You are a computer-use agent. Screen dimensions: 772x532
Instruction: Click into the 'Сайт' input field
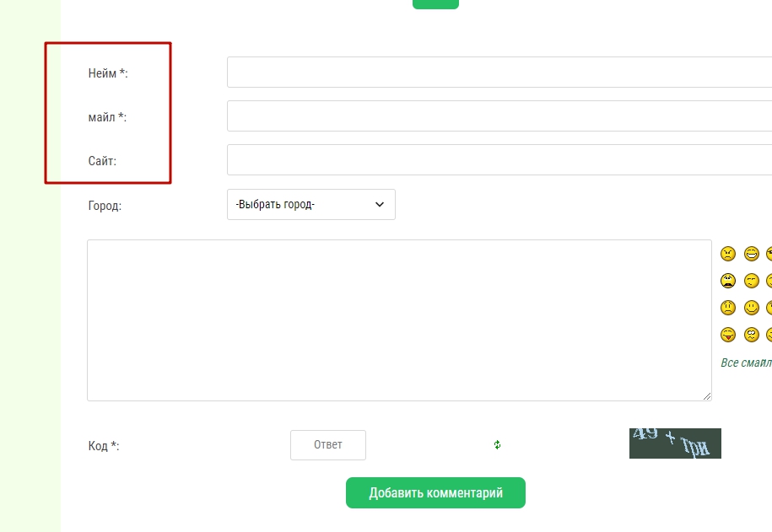[498, 160]
